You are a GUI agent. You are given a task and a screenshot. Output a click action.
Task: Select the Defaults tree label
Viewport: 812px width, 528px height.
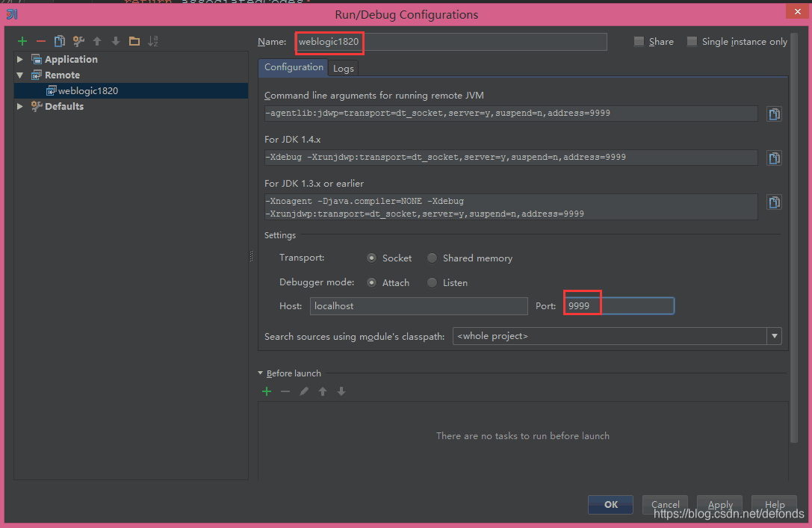[64, 106]
